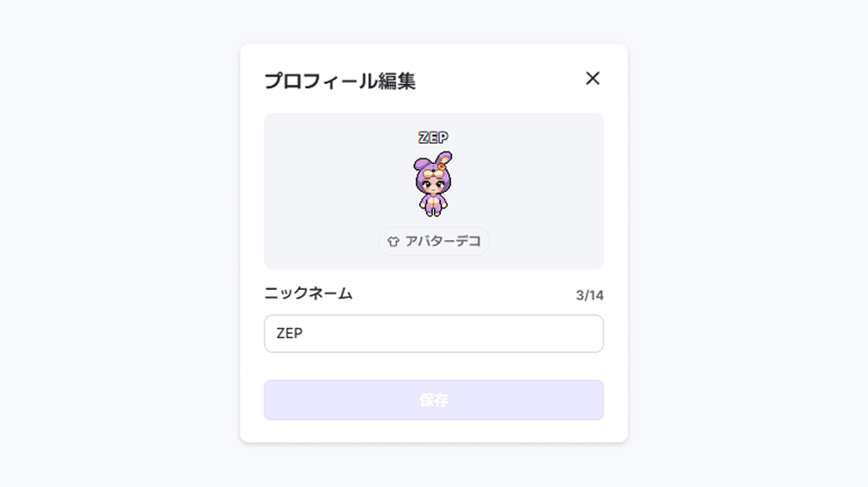Click the orange flower on bunny's ear
The width and height of the screenshot is (868, 487).
[442, 166]
